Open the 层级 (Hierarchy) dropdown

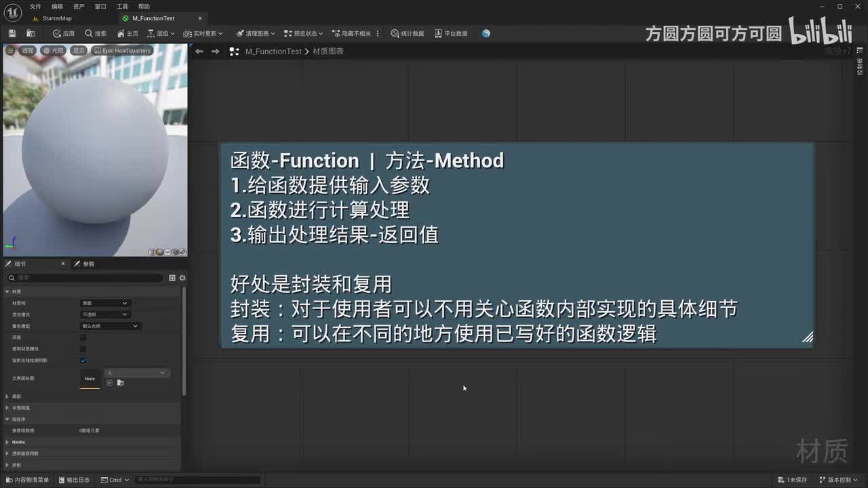(161, 33)
